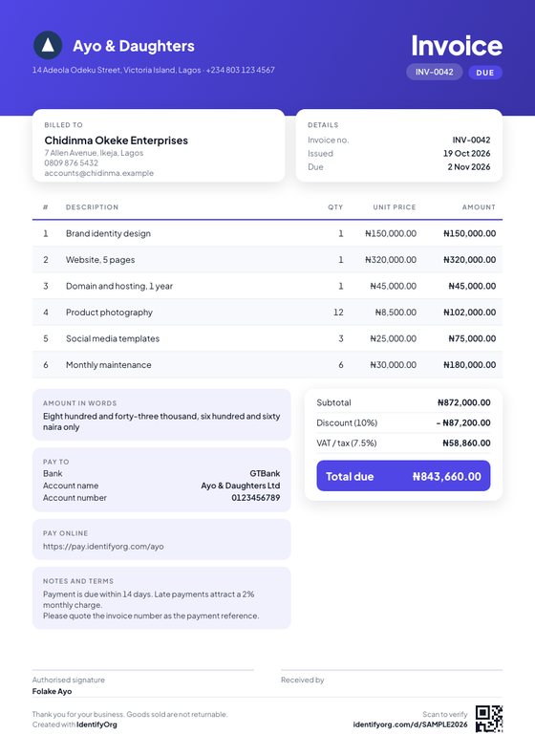Click the VAT / tax (7.5%) label
The height and width of the screenshot is (756, 535).
[x=347, y=443]
